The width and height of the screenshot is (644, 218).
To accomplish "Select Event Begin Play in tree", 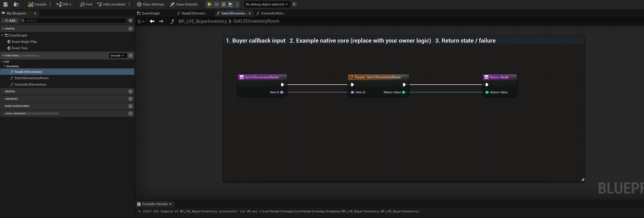I will [x=24, y=42].
